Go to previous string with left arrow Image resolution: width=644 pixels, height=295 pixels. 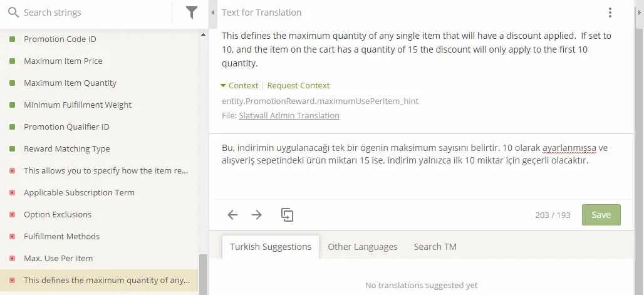point(232,214)
